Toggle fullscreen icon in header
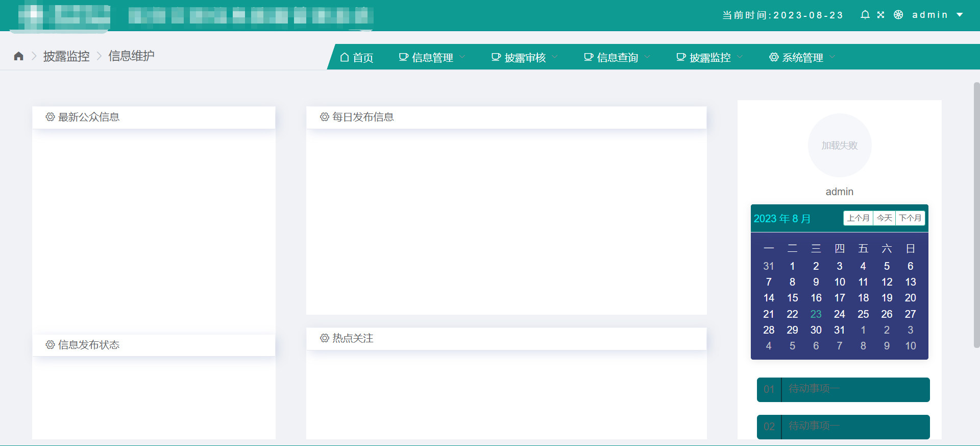The height and width of the screenshot is (446, 980). [x=880, y=15]
